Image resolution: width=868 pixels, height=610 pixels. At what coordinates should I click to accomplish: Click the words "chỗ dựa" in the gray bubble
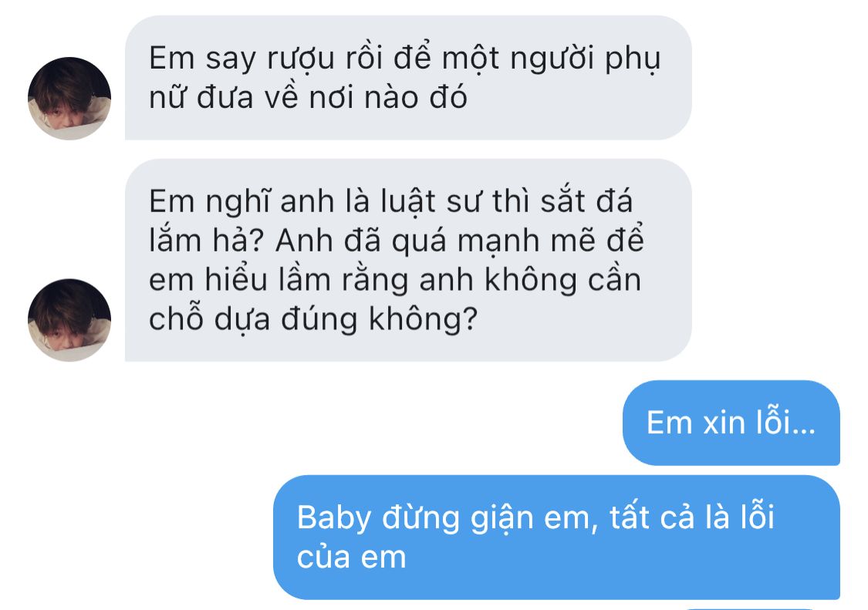(209, 319)
